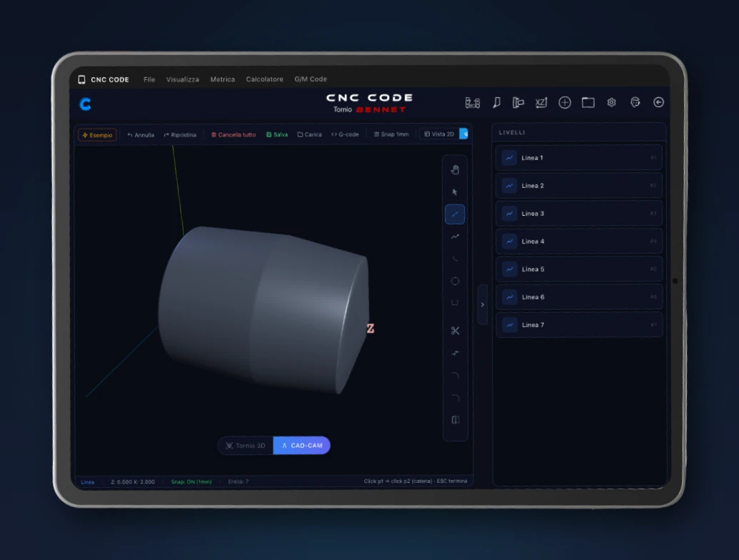Select the Pan hand tool

pyautogui.click(x=455, y=170)
